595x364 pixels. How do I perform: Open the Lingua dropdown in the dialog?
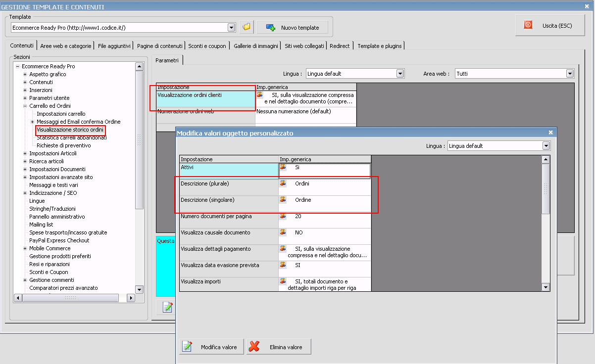[x=546, y=146]
